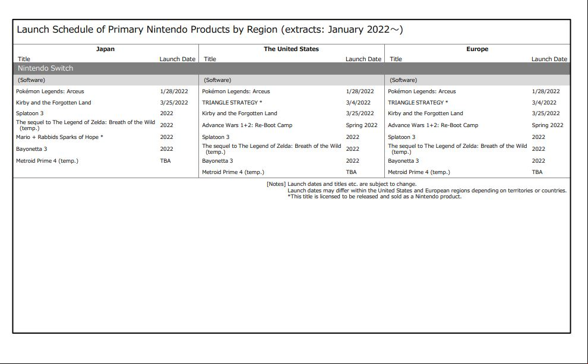The height and width of the screenshot is (364, 588).
Task: Click the 'Launch Date' header in Japan column
Action: tap(178, 59)
